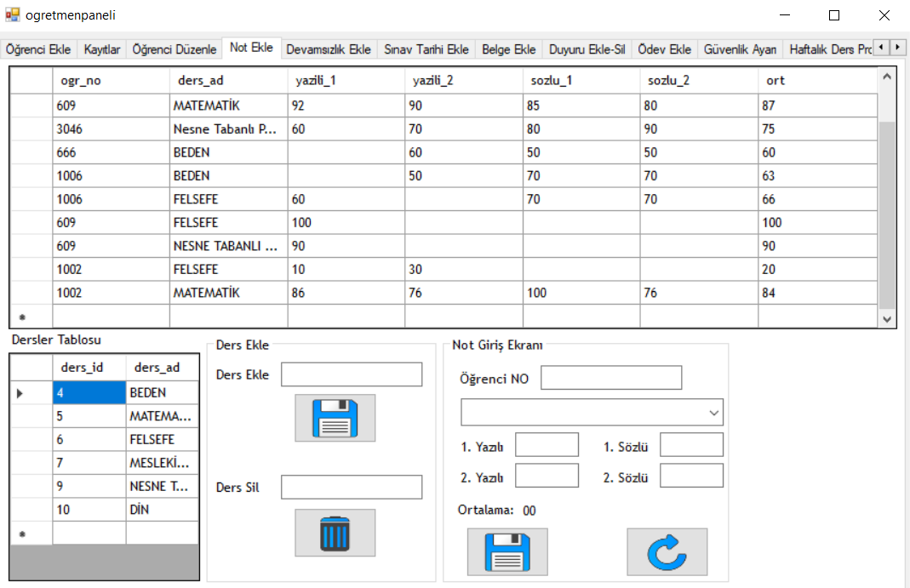This screenshot has height=588, width=910.
Task: Switch to the Öğrenci Düzenle tab
Action: click(174, 49)
